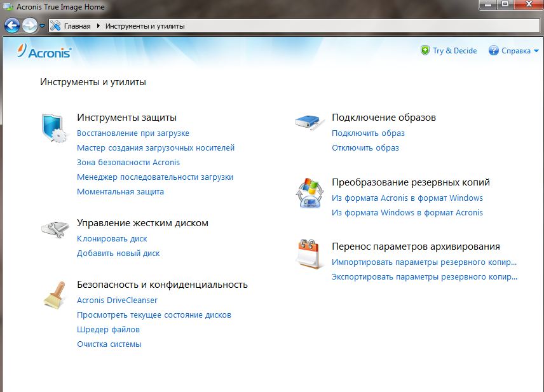
Task: Click Преобразование резервных копий heading
Action: click(411, 182)
